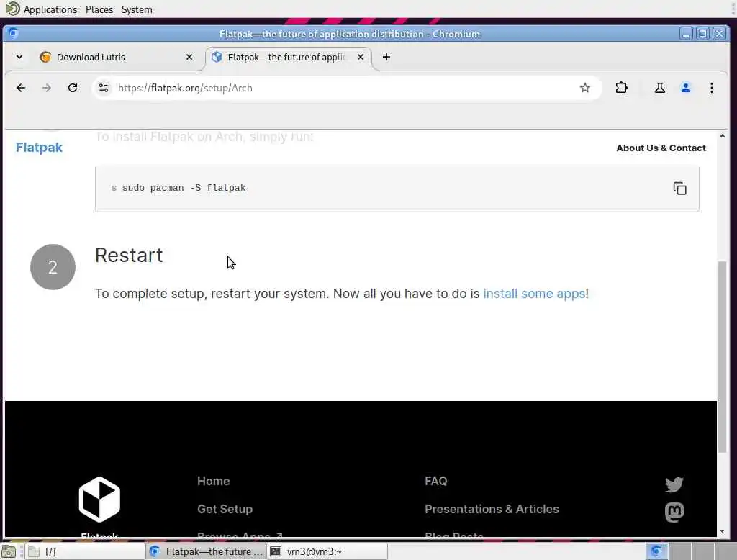The image size is (737, 560).
Task: Click the page scrollbar down arrow
Action: point(722,531)
